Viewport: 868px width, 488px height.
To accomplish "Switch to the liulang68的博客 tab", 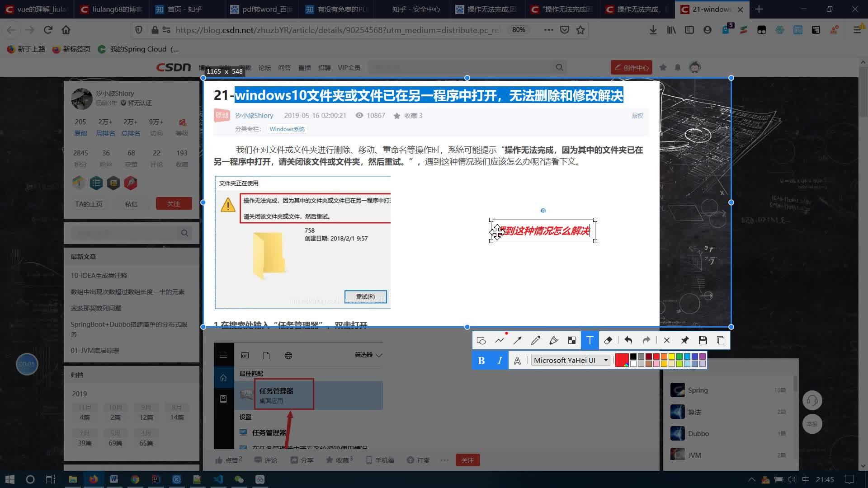I will click(x=112, y=9).
